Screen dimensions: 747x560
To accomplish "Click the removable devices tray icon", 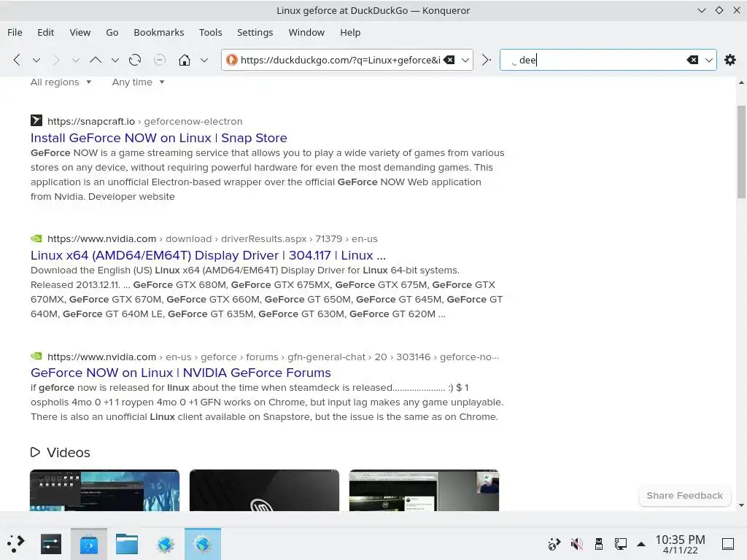I will tap(599, 544).
